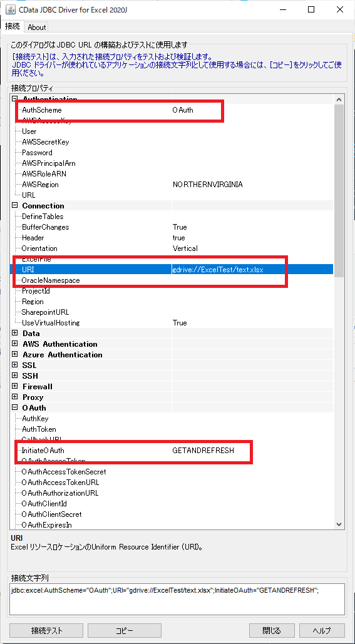Select the OAuthClientId property
355x644 pixels.
(x=172, y=504)
